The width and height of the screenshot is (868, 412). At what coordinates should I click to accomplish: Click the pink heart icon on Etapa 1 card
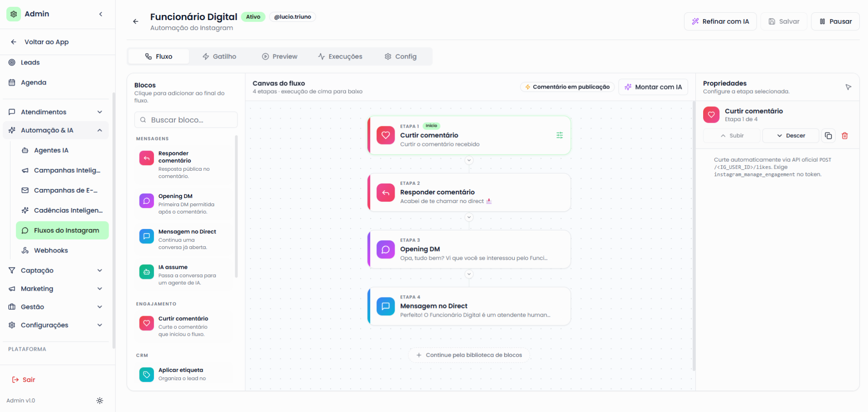coord(386,135)
